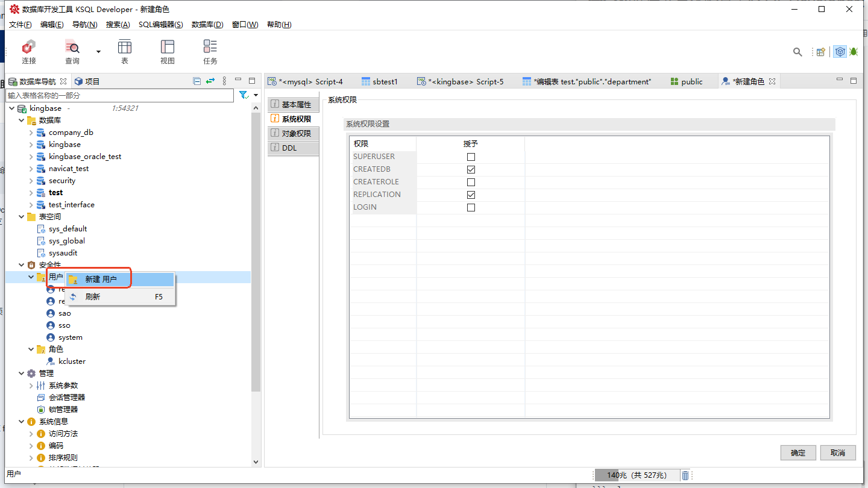Toggle link with editor green arrows icon
The width and height of the screenshot is (868, 488).
pyautogui.click(x=210, y=81)
